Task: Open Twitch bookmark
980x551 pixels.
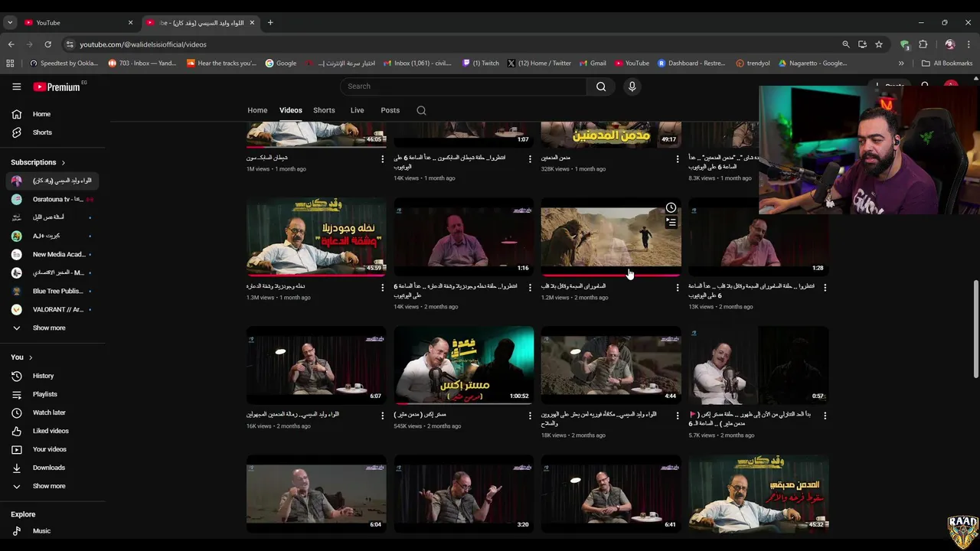Action: tap(480, 64)
